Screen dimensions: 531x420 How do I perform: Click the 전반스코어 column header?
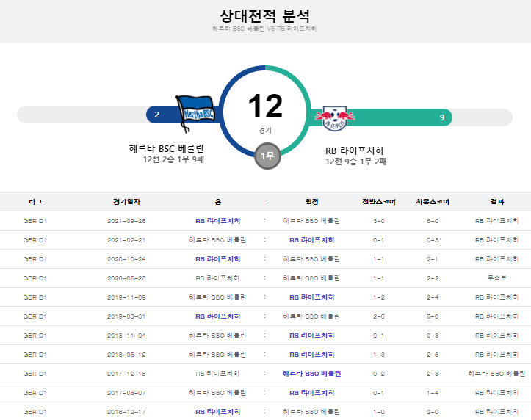pos(379,202)
